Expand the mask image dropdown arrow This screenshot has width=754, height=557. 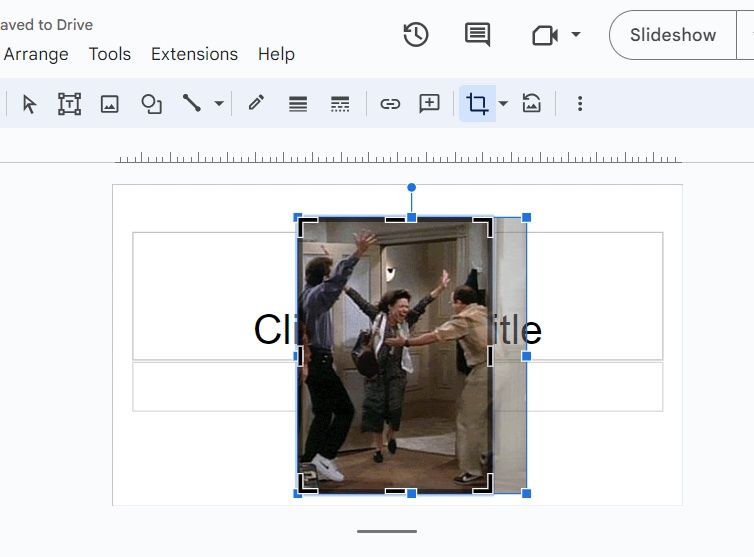point(503,104)
